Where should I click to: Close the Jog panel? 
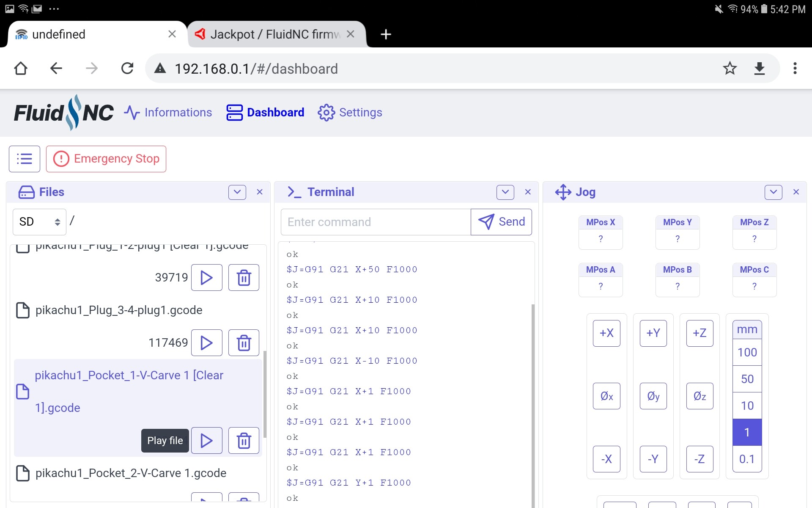click(x=796, y=192)
